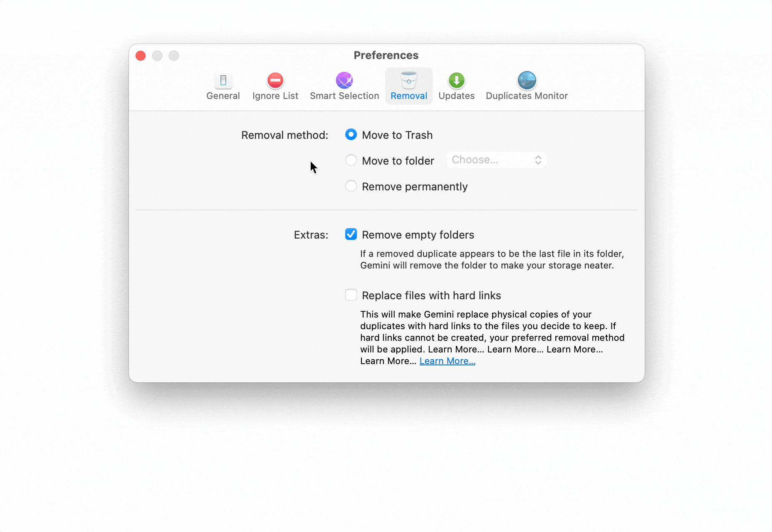Open the Ignore List red icon

click(x=275, y=80)
